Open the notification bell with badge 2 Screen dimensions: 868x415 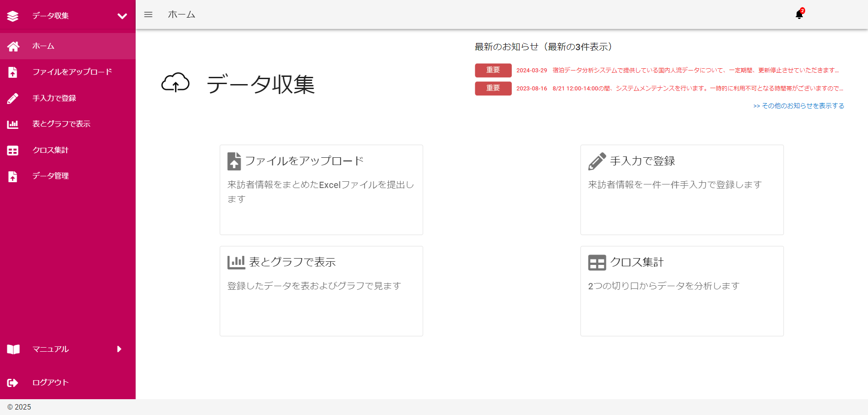coord(799,14)
